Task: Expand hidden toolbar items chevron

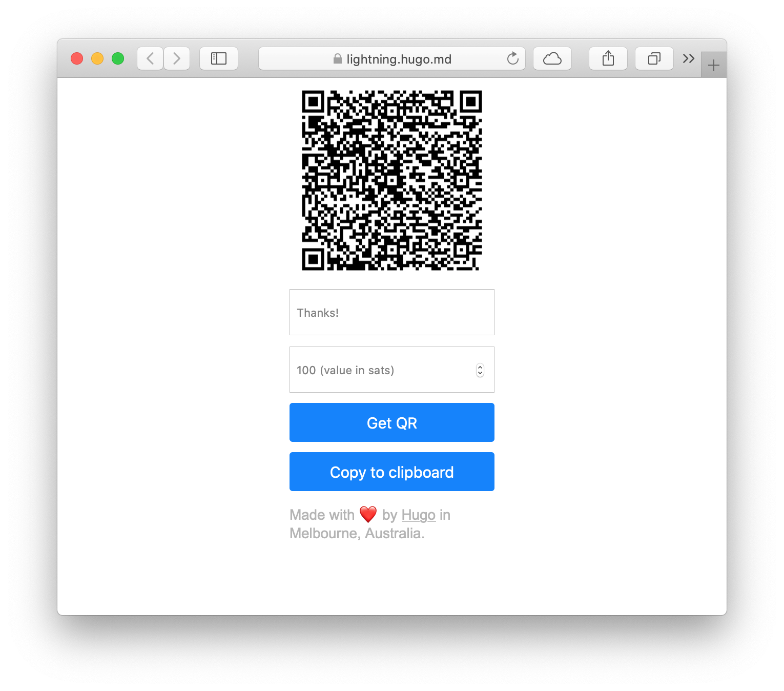Action: [688, 58]
